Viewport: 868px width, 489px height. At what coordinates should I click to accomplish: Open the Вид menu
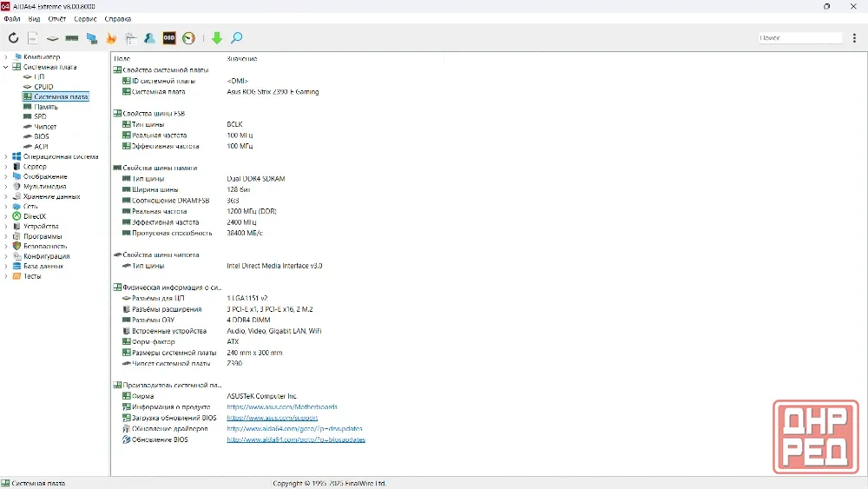coord(34,19)
